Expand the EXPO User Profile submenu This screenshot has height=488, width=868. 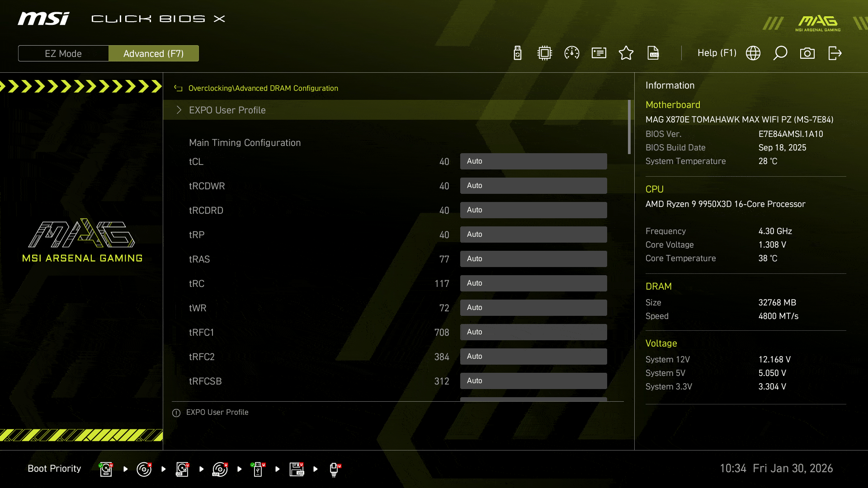[227, 110]
